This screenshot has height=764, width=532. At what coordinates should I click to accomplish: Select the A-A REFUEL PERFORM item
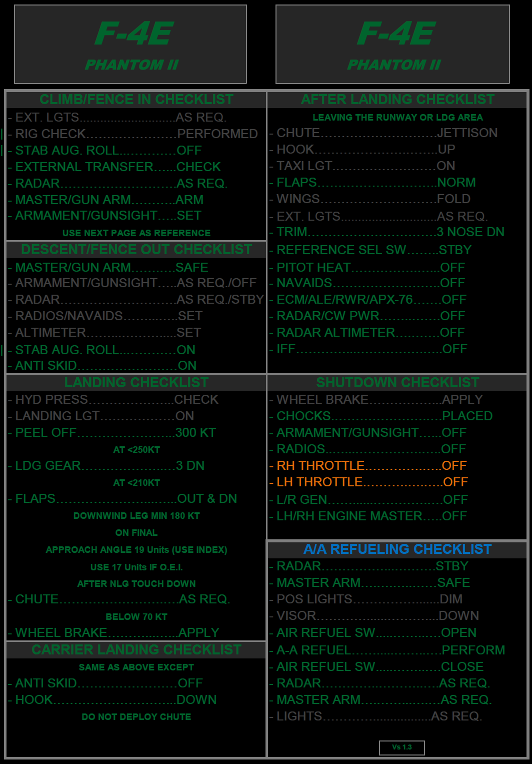(x=390, y=650)
